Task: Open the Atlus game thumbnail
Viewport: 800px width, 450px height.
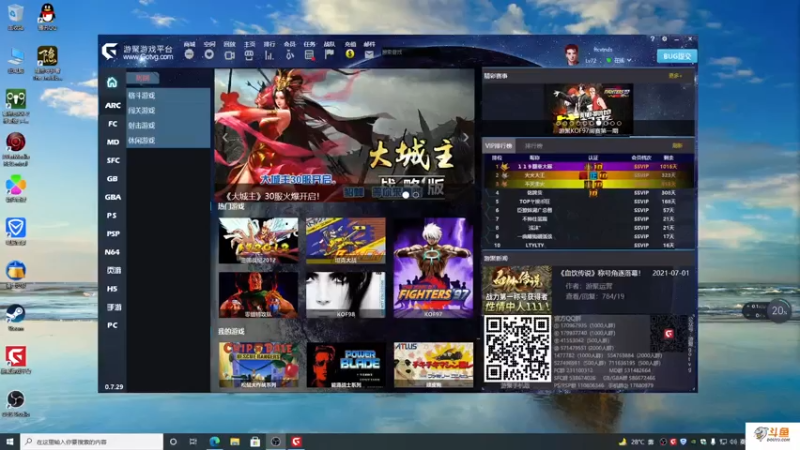Action: [x=433, y=365]
